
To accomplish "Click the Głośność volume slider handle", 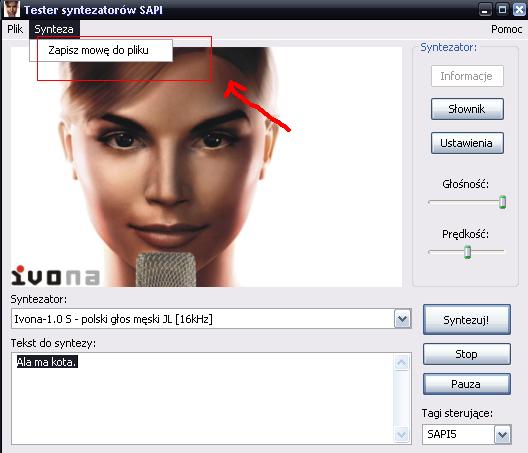I will click(502, 202).
